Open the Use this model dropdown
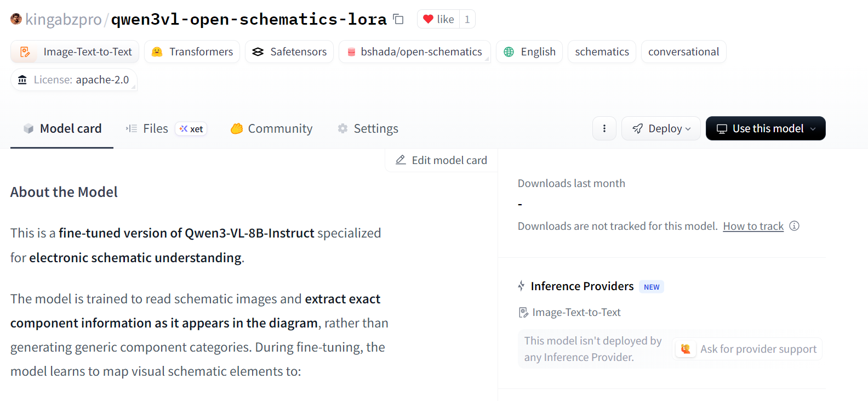The height and width of the screenshot is (401, 868). (766, 128)
